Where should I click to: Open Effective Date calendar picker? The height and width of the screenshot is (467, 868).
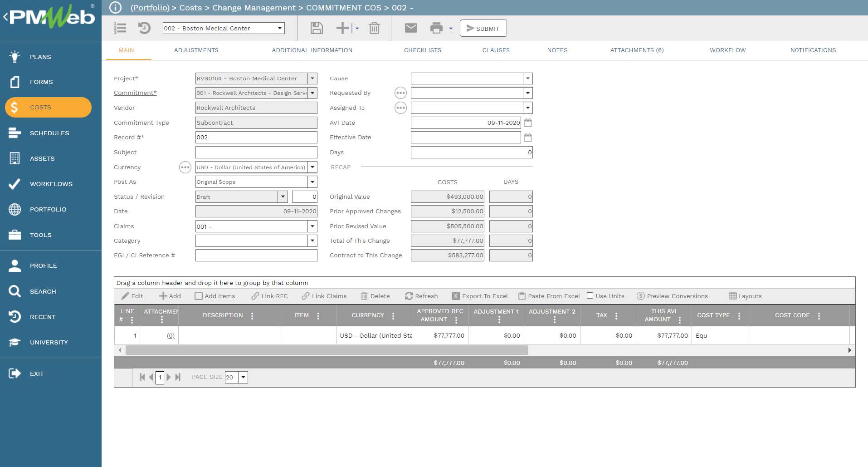pos(528,138)
